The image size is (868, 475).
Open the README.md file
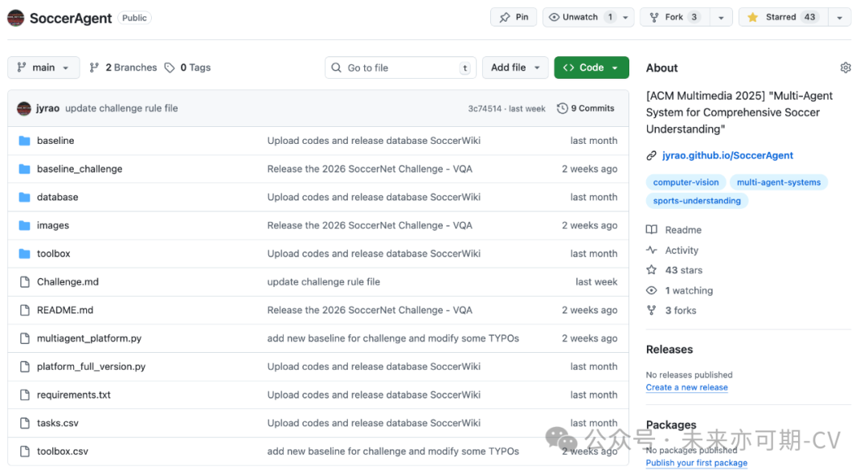65,310
